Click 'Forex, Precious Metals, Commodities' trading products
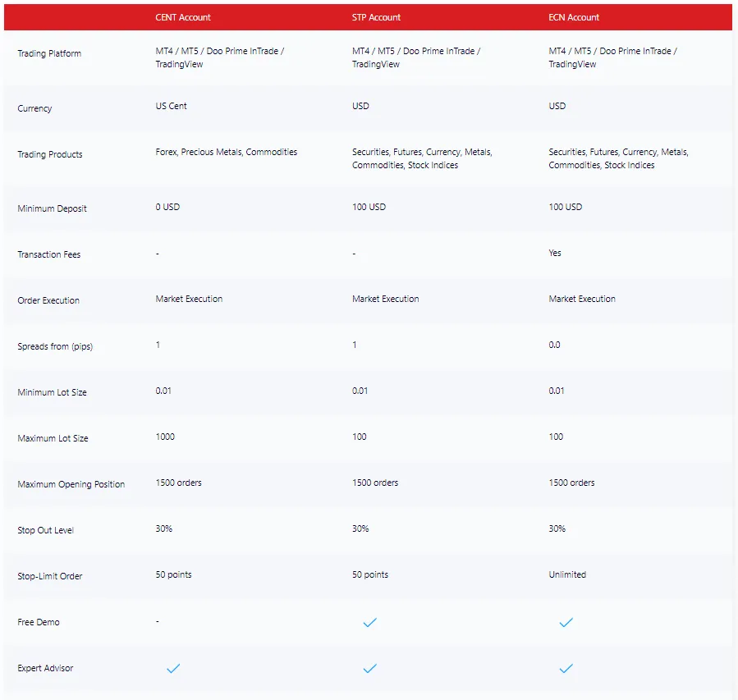 (x=226, y=152)
